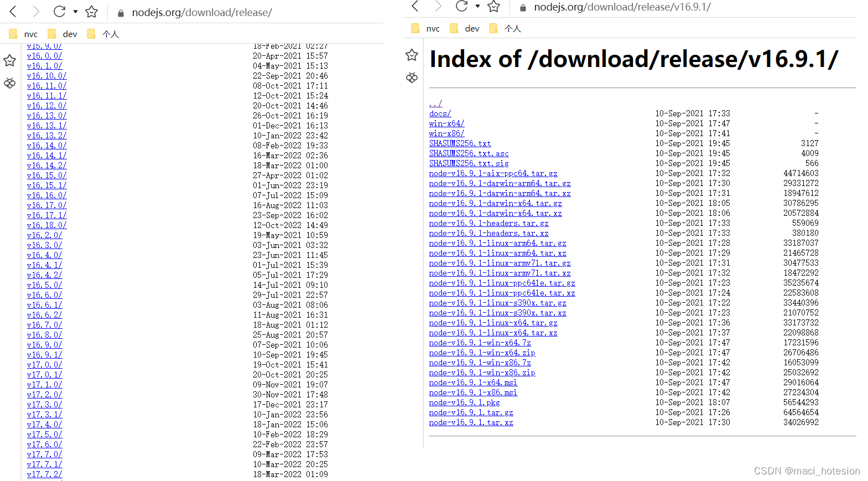Open reload dropdown arrow in right browser
This screenshot has width=868, height=481.
[477, 6]
